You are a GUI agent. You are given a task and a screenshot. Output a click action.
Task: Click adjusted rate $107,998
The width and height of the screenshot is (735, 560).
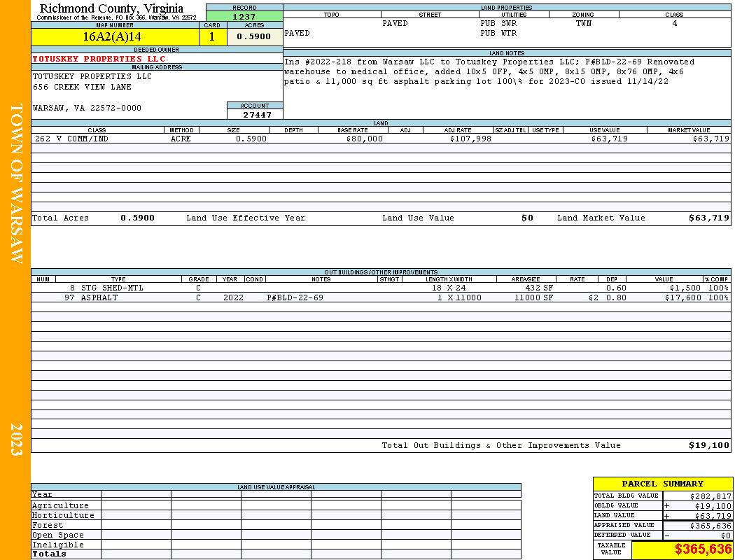(x=470, y=139)
